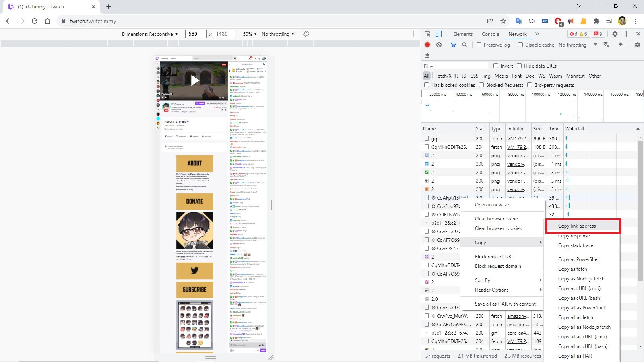The width and height of the screenshot is (644, 362).
Task: Open DevTools customize three-dot menu
Action: pos(626,34)
